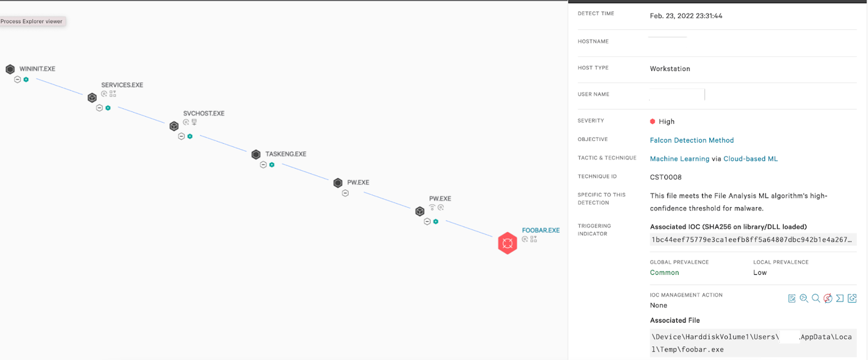Click the 'Workstation' host type value
This screenshot has height=360, width=868.
click(x=669, y=69)
